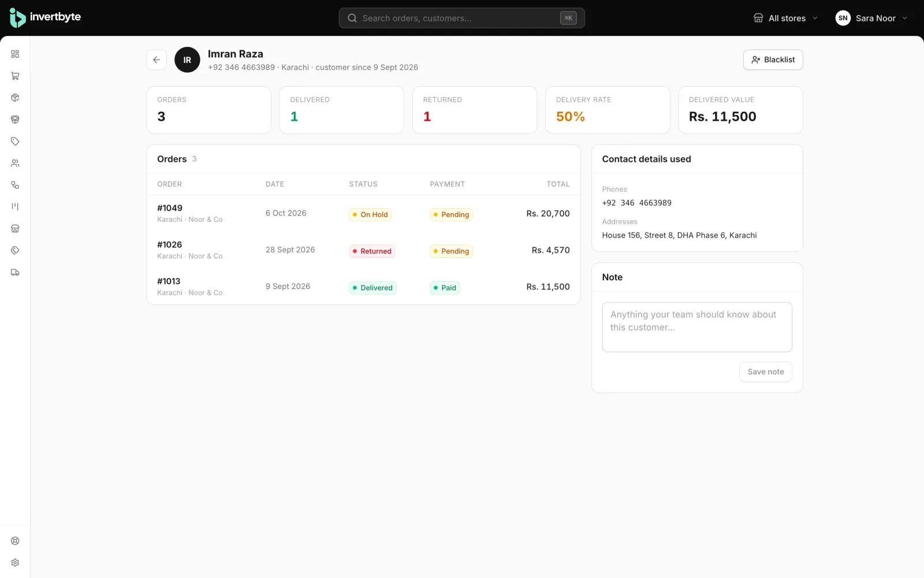This screenshot has height=578, width=924.
Task: Click the single tag icon in sidebar
Action: [x=15, y=141]
